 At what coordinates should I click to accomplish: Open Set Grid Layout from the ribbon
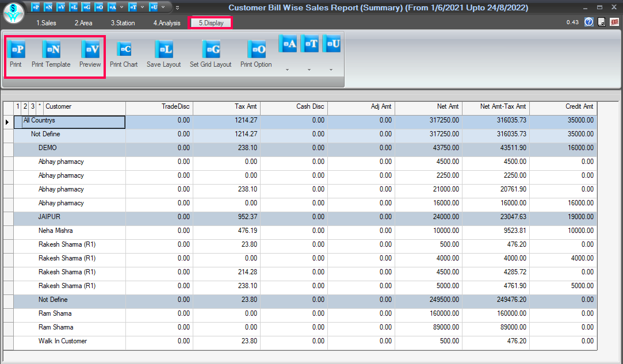click(211, 53)
